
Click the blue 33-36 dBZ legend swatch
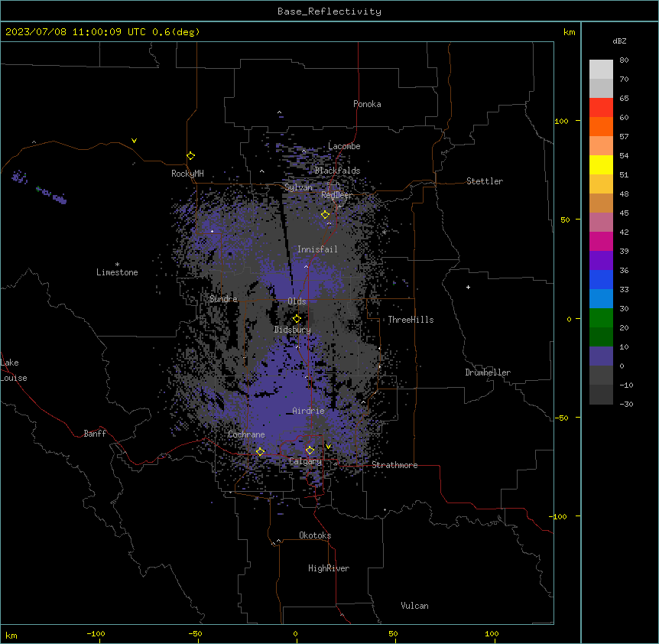[x=601, y=279]
